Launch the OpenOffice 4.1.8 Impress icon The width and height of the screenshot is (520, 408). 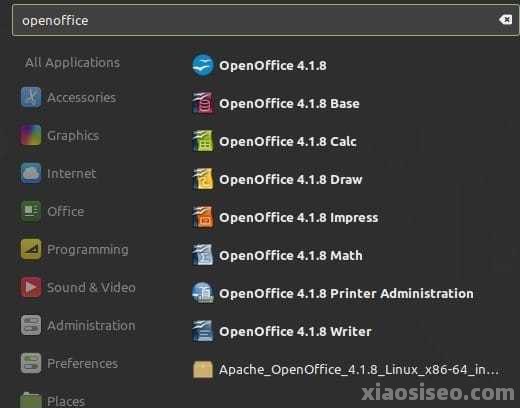pyautogui.click(x=203, y=217)
